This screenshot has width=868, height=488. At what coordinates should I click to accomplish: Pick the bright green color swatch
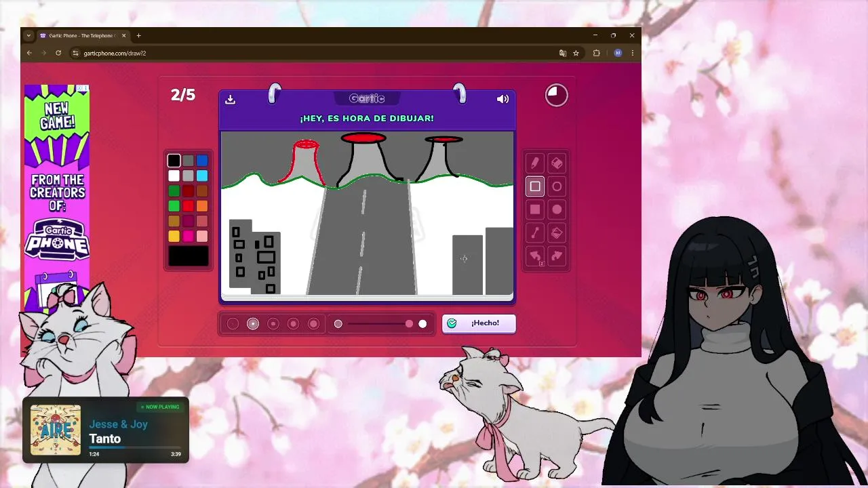(x=174, y=206)
